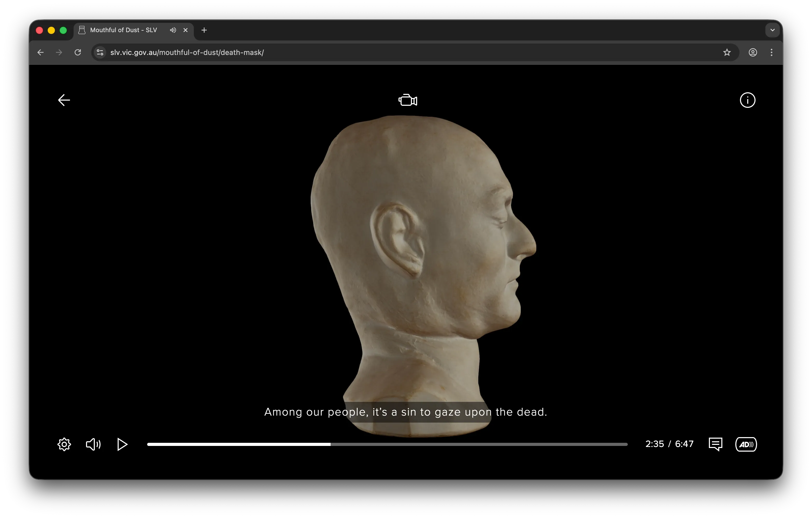Click the subtitle "Among our people, it's a sin to gaze upon the dead."

coord(406,412)
